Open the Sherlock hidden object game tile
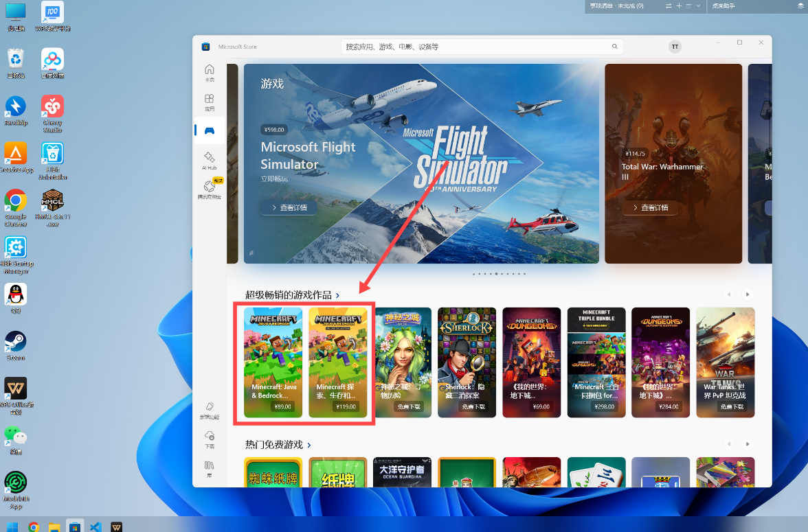Screen dimensions: 808x532 click(467, 362)
